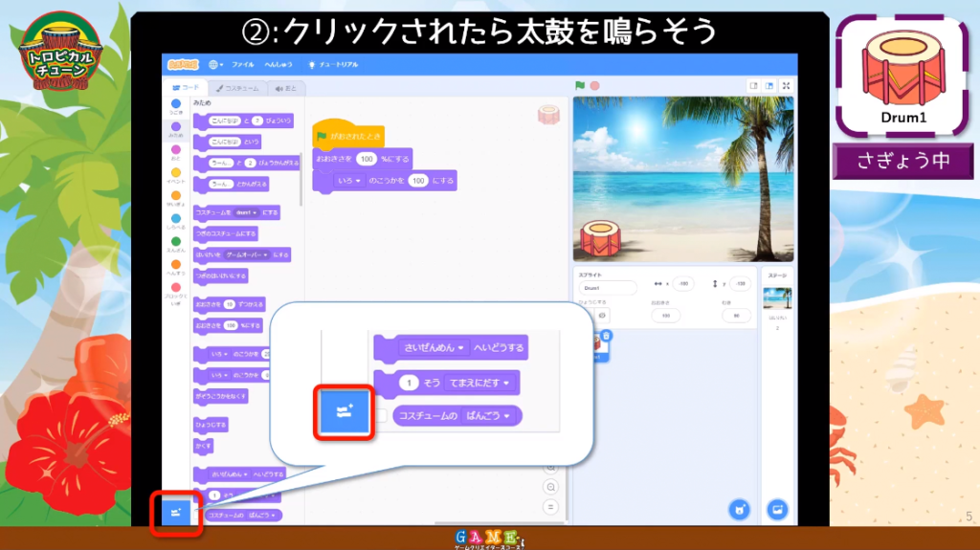Open the ファイル menu
980x550 pixels.
tap(242, 64)
